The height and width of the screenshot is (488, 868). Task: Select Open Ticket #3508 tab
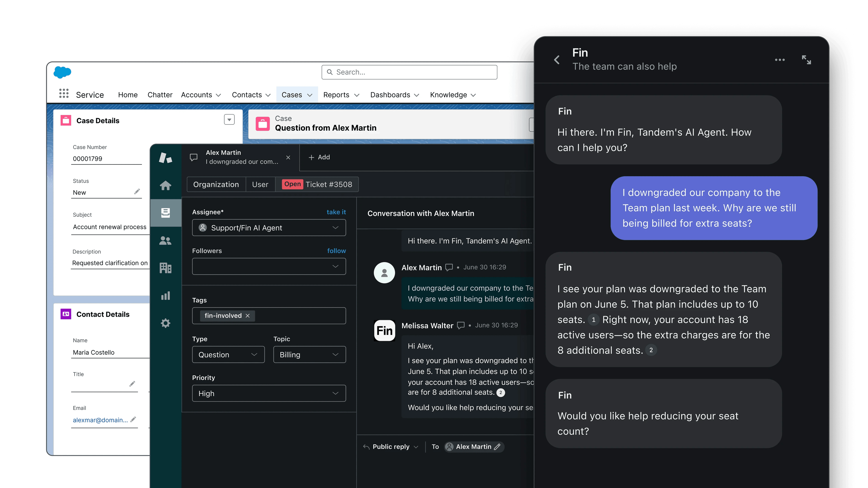(x=317, y=184)
